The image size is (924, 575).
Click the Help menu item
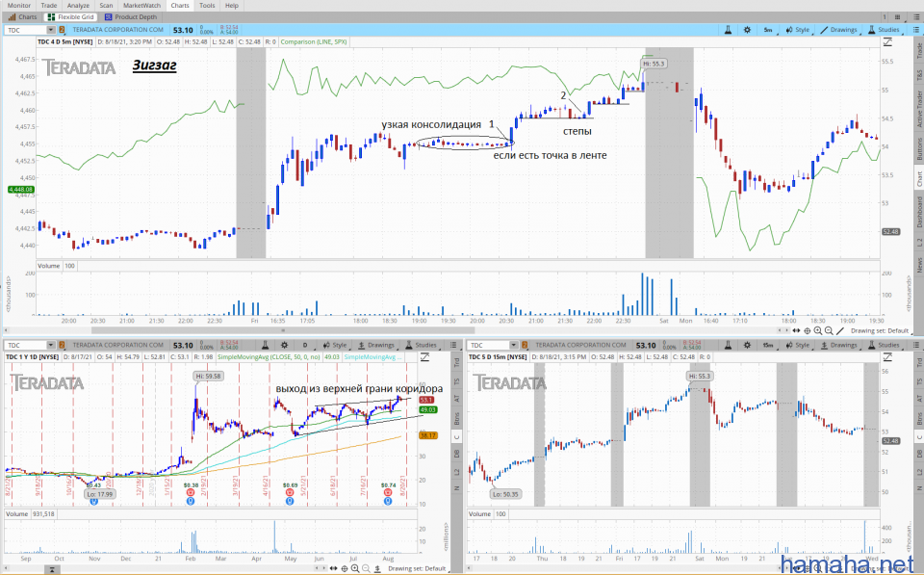point(232,6)
